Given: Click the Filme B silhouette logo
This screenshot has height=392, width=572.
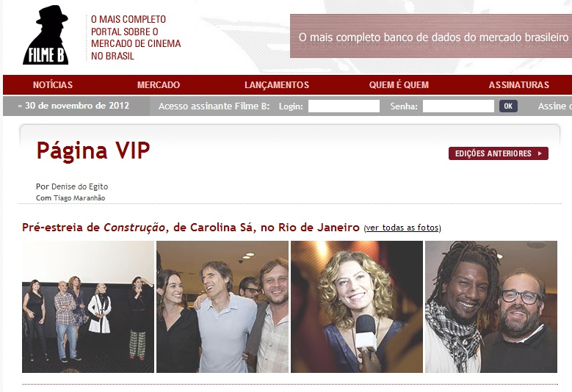Looking at the screenshot, I should coord(46,35).
